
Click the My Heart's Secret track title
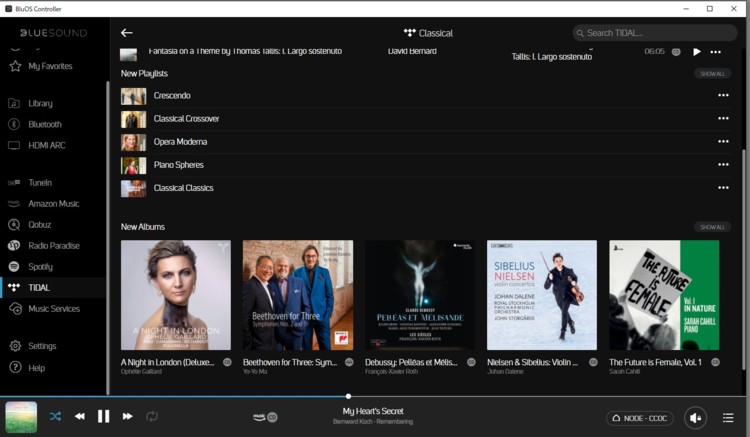(373, 411)
